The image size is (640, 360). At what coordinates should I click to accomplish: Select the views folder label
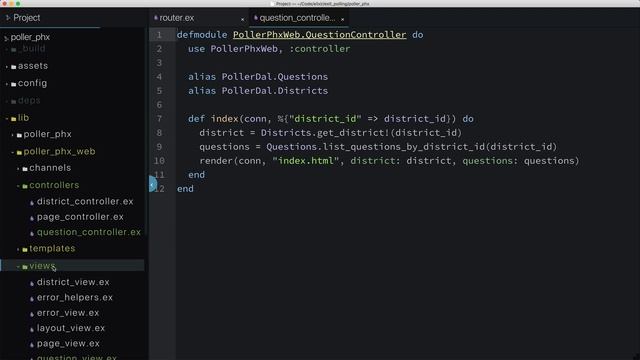click(x=42, y=266)
